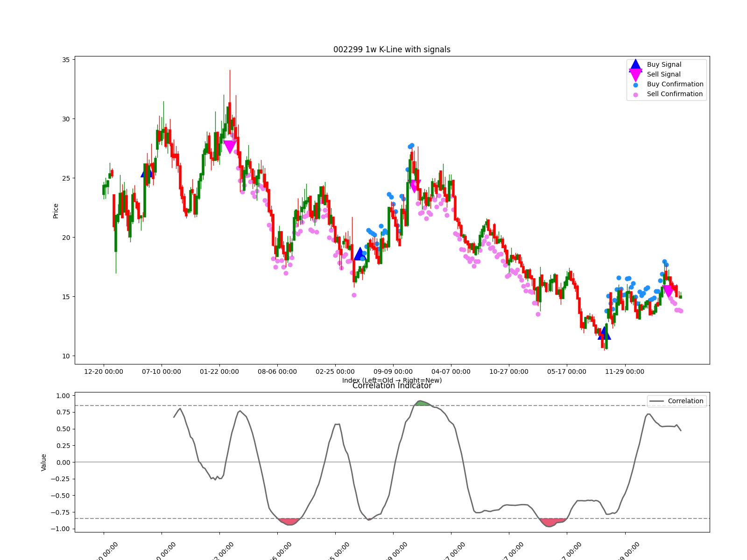Select the sell signal triangle near price 15.5
Screen dimensions: 747x560
[668, 291]
